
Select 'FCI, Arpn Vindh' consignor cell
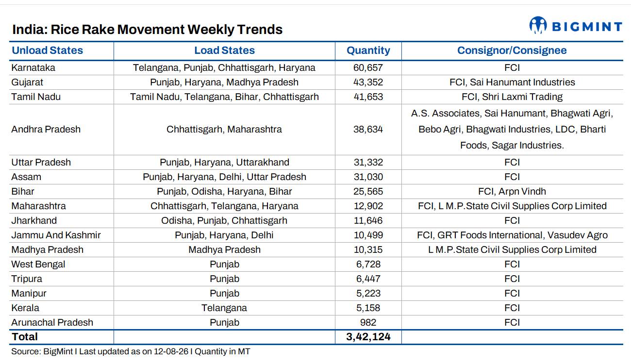(512, 191)
